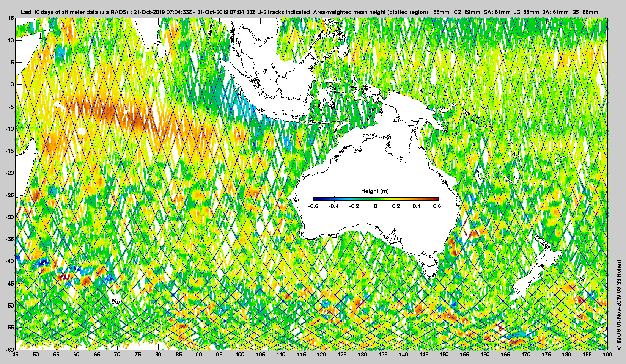Screen dimensions: 626x364
Task: Click the "-0.2" colorbar tick label
Action: tap(354, 206)
